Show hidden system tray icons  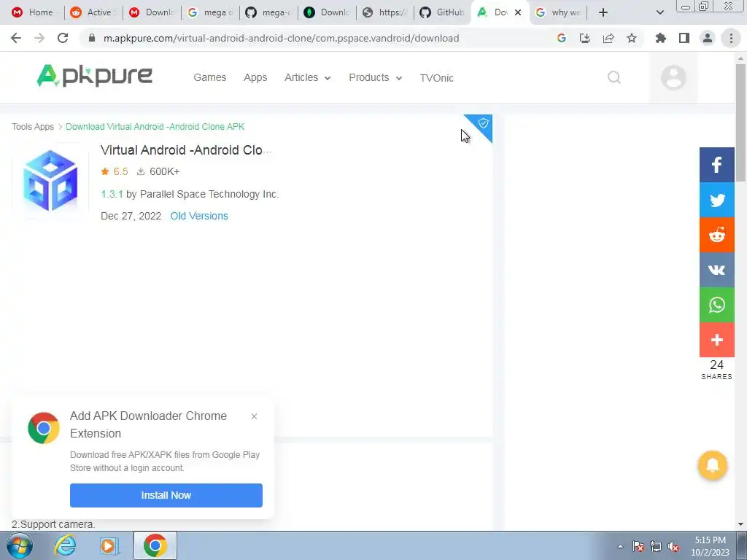620,547
